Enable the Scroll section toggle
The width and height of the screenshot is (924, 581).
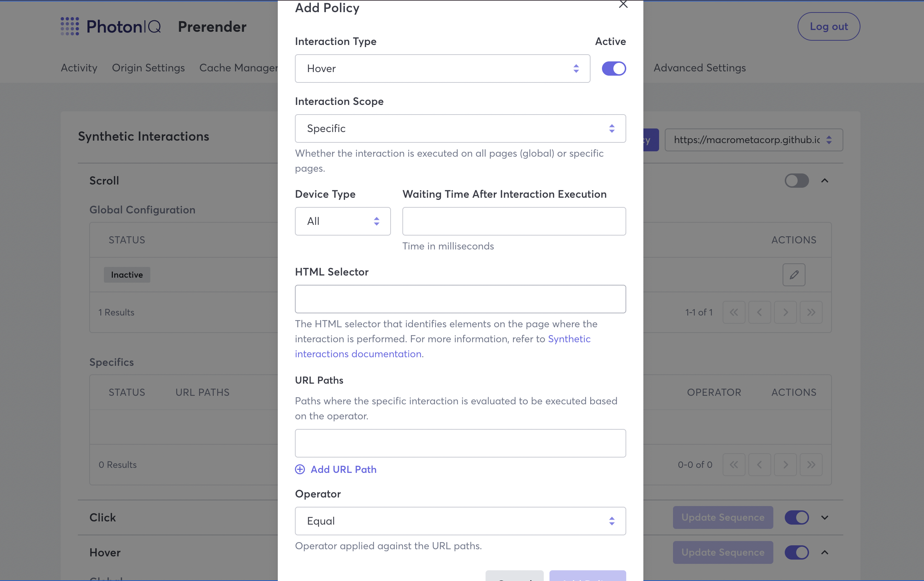pos(797,181)
